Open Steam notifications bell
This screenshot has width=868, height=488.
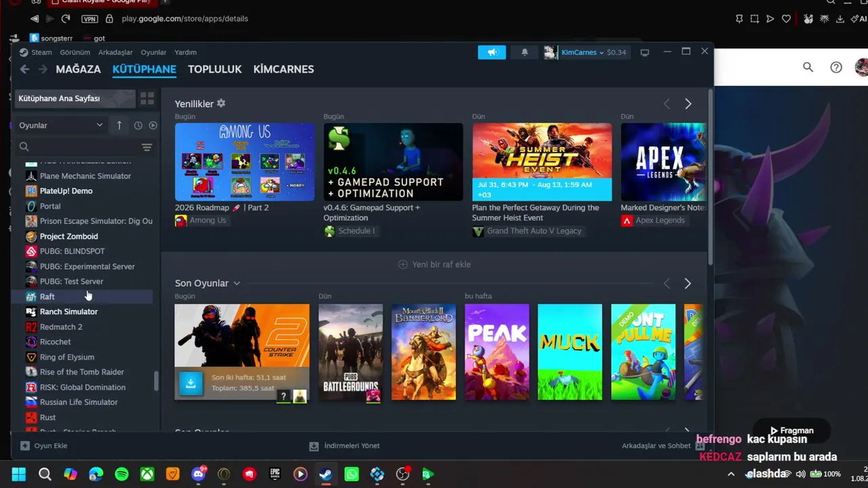tap(524, 52)
